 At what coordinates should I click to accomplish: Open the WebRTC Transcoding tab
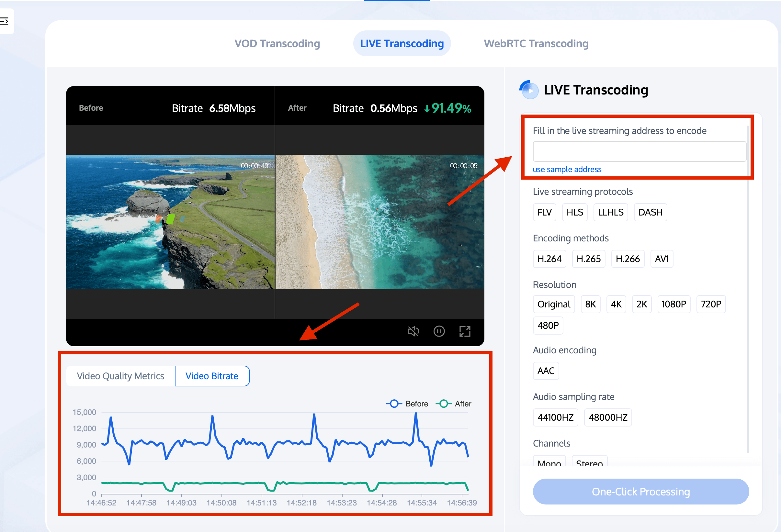[x=536, y=43]
